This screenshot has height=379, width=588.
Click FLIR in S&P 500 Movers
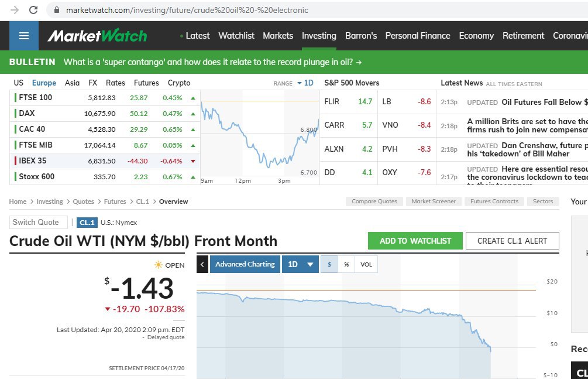click(x=332, y=102)
